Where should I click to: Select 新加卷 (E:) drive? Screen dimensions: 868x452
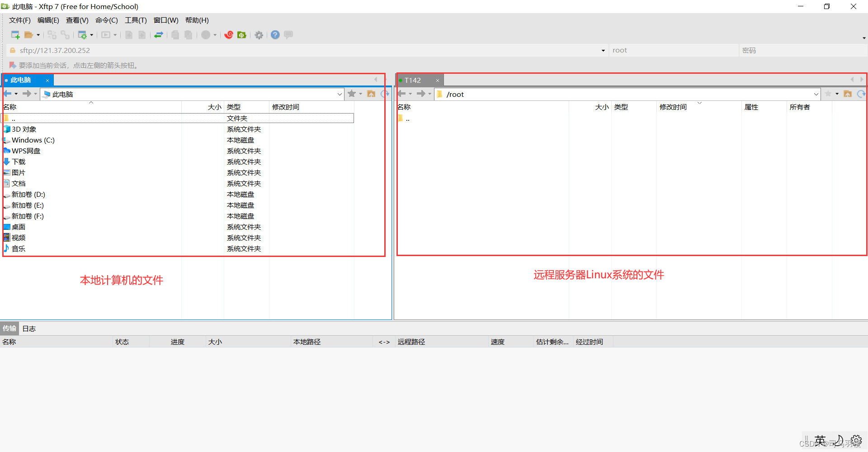pyautogui.click(x=28, y=205)
